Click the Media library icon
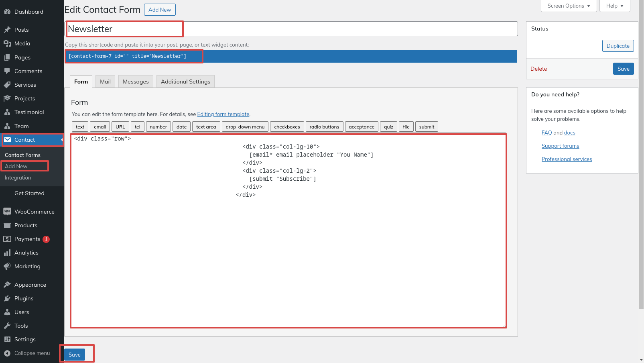The height and width of the screenshot is (363, 644). [x=7, y=43]
